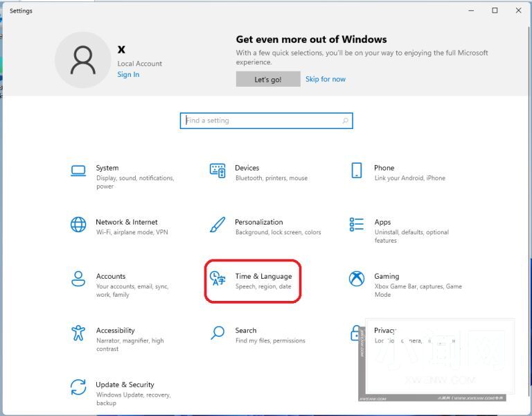Maximize the Settings window
The width and height of the screenshot is (532, 416).
pyautogui.click(x=495, y=10)
